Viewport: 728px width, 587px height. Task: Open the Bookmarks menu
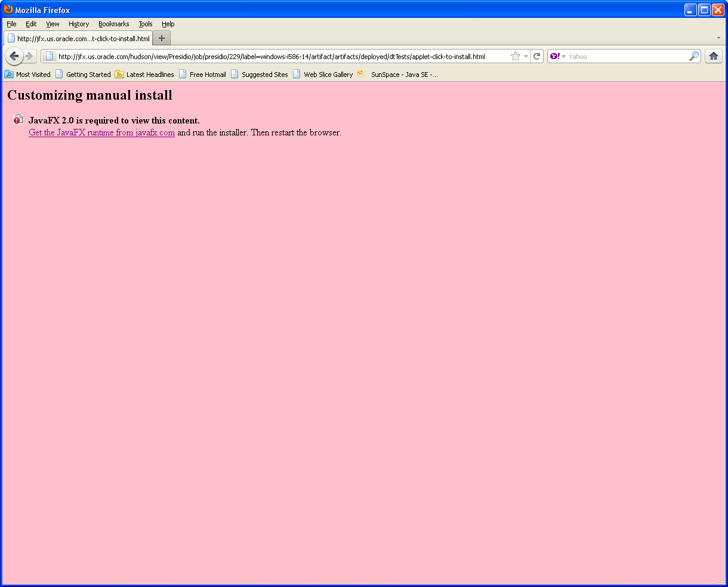(114, 24)
